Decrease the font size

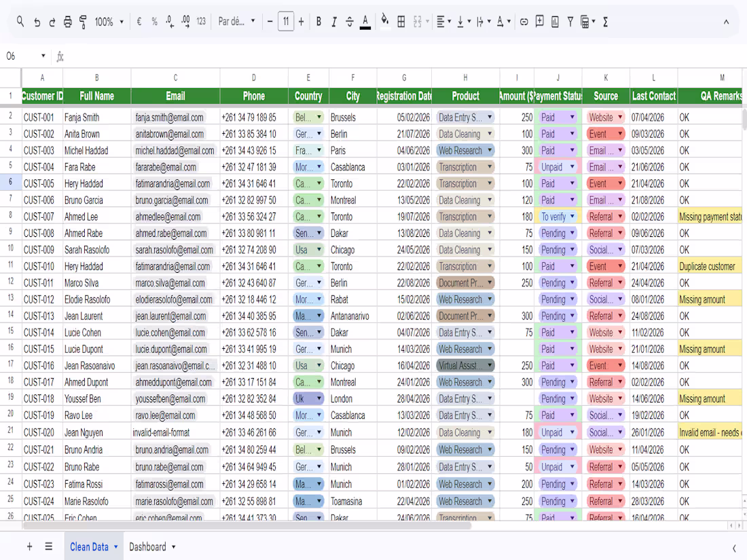(x=270, y=22)
